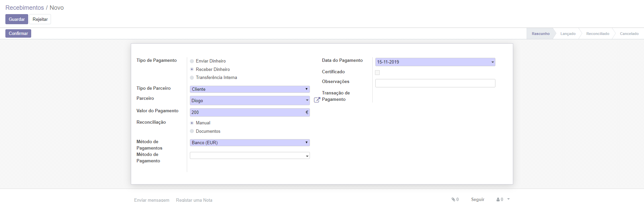The width and height of the screenshot is (644, 202).
Task: Click the attachments paperclip icon
Action: [x=453, y=199]
